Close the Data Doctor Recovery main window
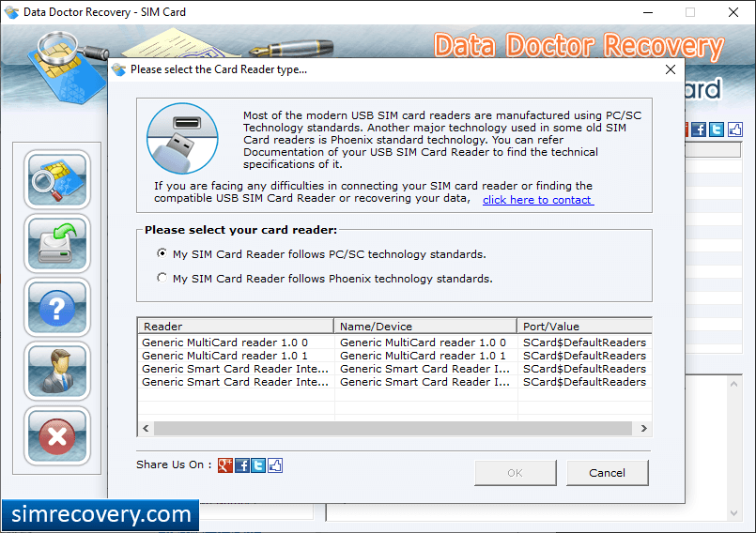The width and height of the screenshot is (756, 533). point(733,12)
